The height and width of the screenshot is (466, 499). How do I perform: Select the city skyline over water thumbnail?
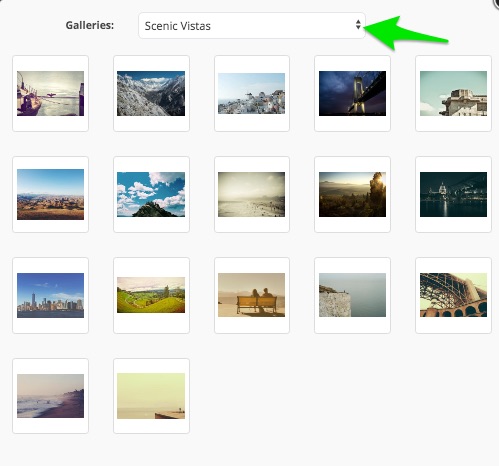point(50,295)
